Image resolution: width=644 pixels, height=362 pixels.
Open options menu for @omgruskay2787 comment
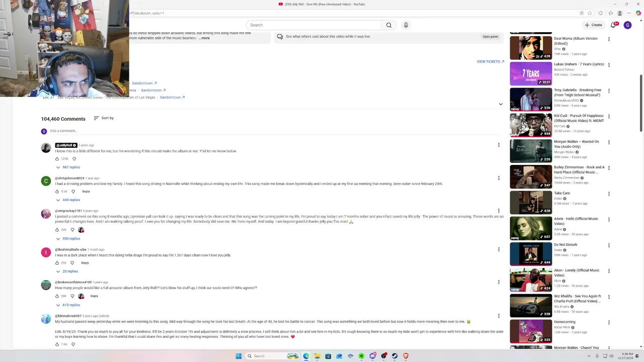coord(499,211)
